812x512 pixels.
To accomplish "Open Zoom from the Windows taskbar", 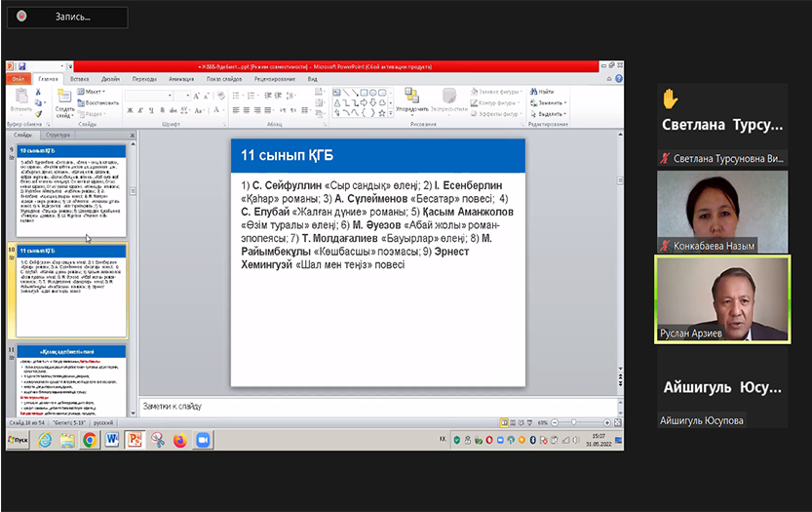I will (x=204, y=440).
